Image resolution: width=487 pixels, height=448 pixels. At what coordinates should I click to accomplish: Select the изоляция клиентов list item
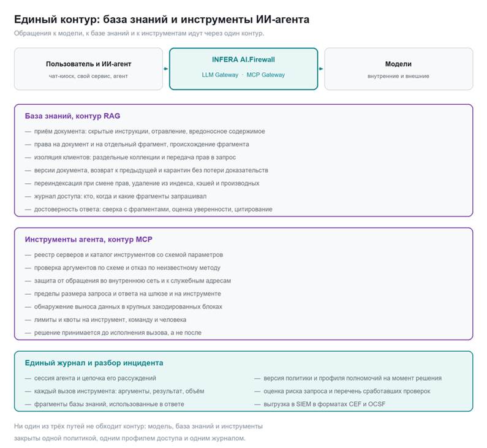pyautogui.click(x=130, y=158)
